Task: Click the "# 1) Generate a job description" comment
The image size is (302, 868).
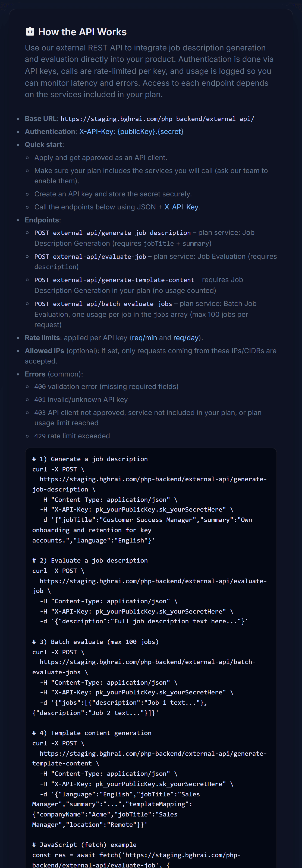Action: 90,459
